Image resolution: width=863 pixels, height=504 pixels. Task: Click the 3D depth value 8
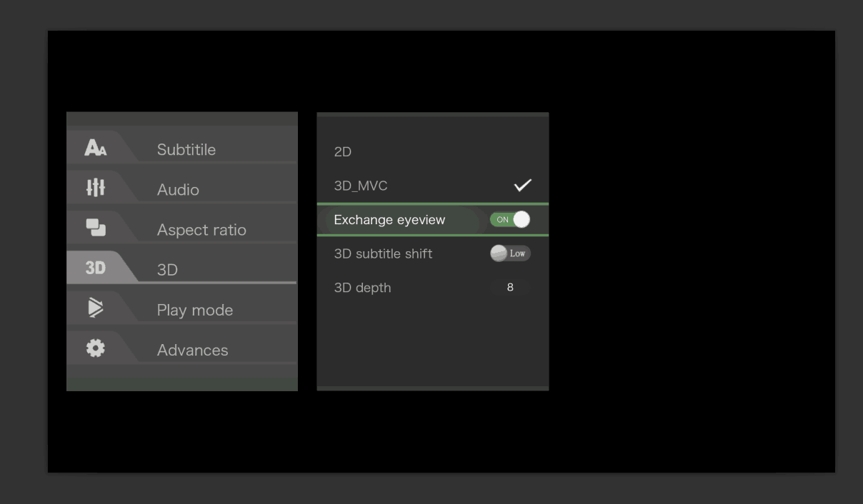[x=510, y=287]
